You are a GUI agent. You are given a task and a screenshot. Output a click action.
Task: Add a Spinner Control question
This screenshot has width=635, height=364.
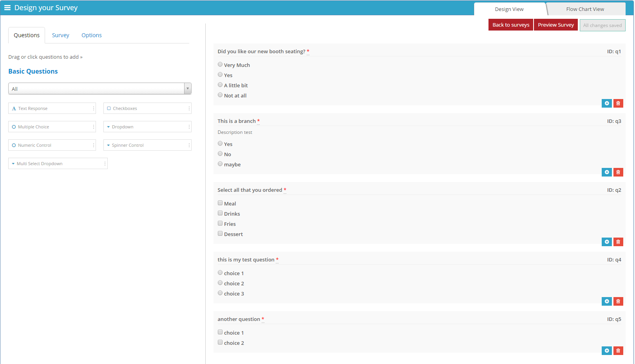click(x=147, y=145)
